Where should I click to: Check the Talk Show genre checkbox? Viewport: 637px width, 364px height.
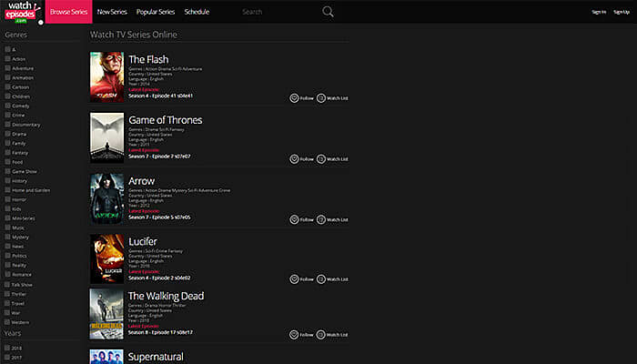7,284
